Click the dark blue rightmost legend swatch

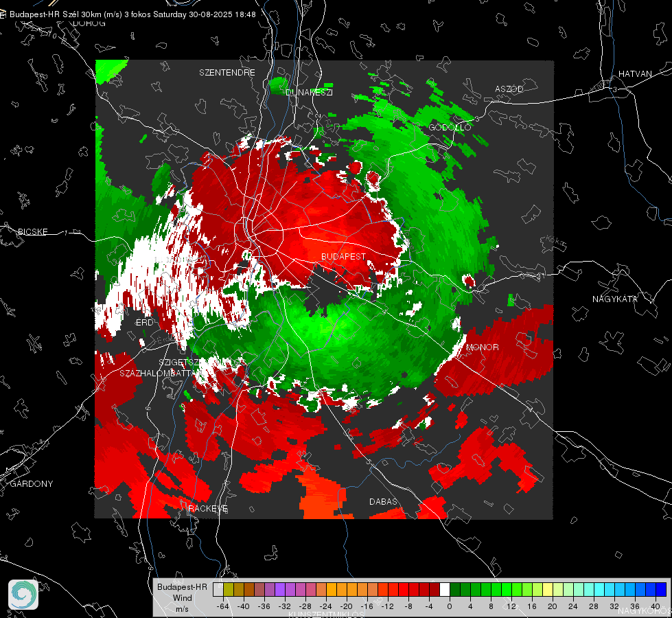click(x=661, y=590)
